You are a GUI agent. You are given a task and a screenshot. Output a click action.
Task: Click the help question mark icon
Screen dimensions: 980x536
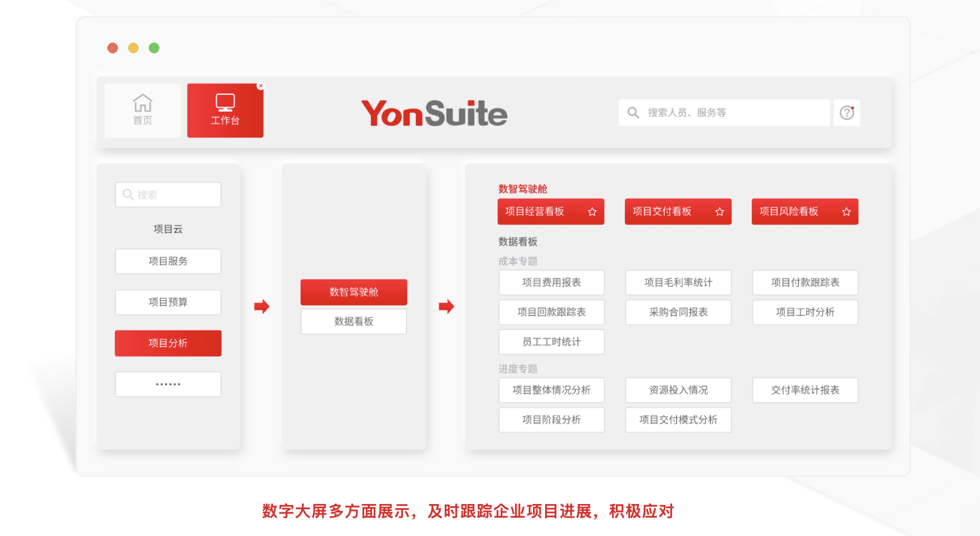point(847,113)
